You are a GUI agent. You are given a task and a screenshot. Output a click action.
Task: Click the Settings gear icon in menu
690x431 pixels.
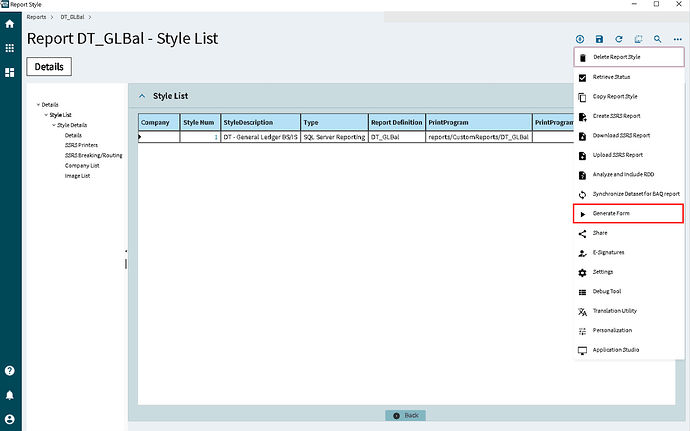(582, 273)
